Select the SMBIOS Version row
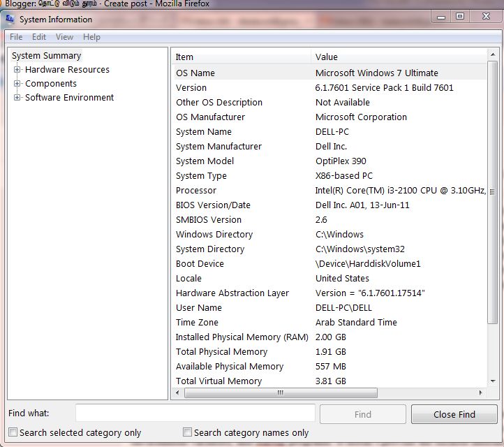This screenshot has width=504, height=447. pos(329,219)
